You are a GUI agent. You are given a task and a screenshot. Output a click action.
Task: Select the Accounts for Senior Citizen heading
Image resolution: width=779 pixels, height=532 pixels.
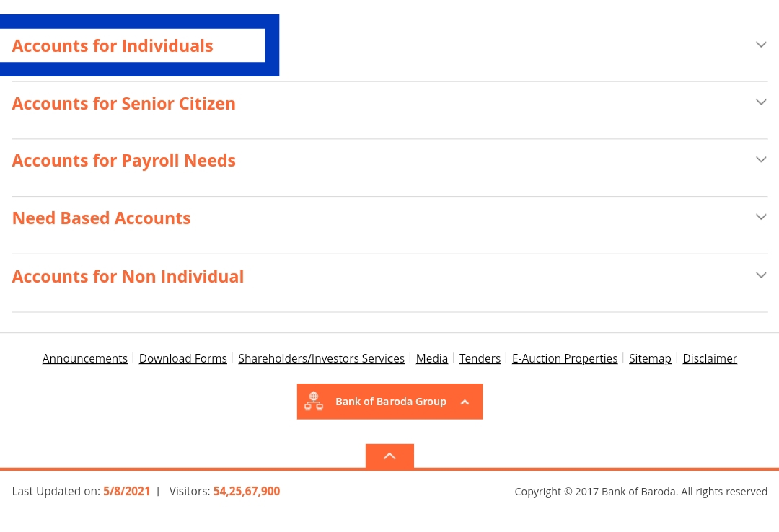tap(124, 104)
